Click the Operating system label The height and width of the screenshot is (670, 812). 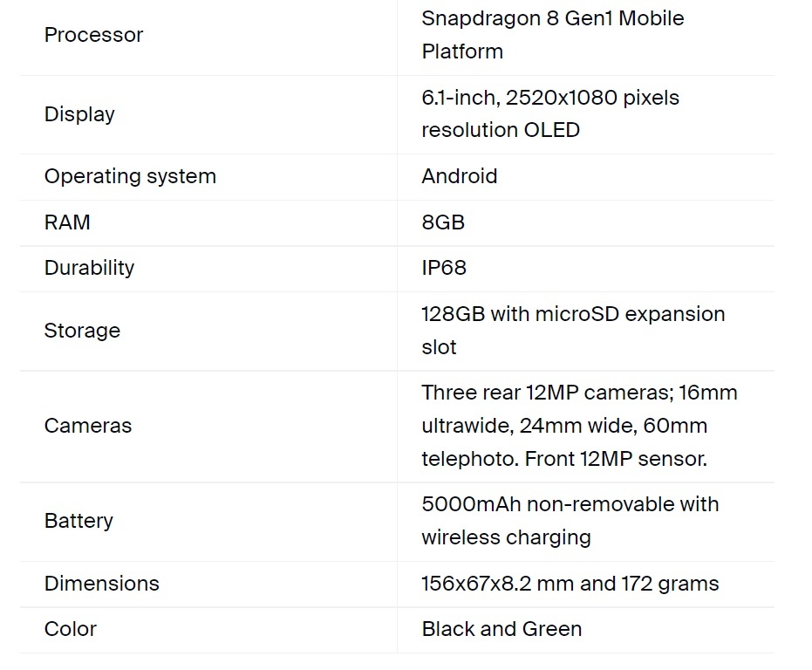click(130, 176)
